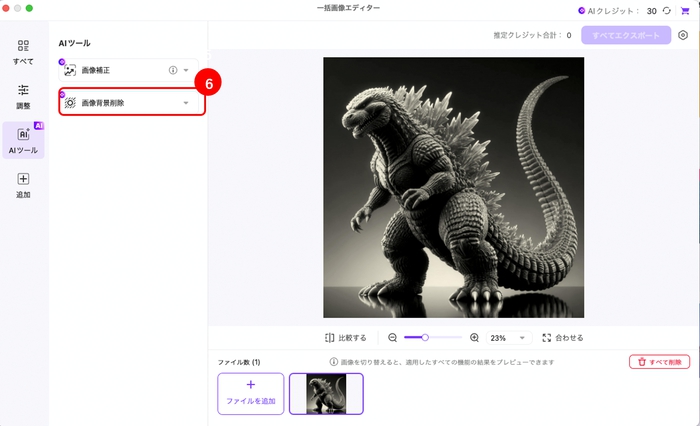Zoom in with magnifier plus icon
The image size is (700, 426).
pos(475,338)
